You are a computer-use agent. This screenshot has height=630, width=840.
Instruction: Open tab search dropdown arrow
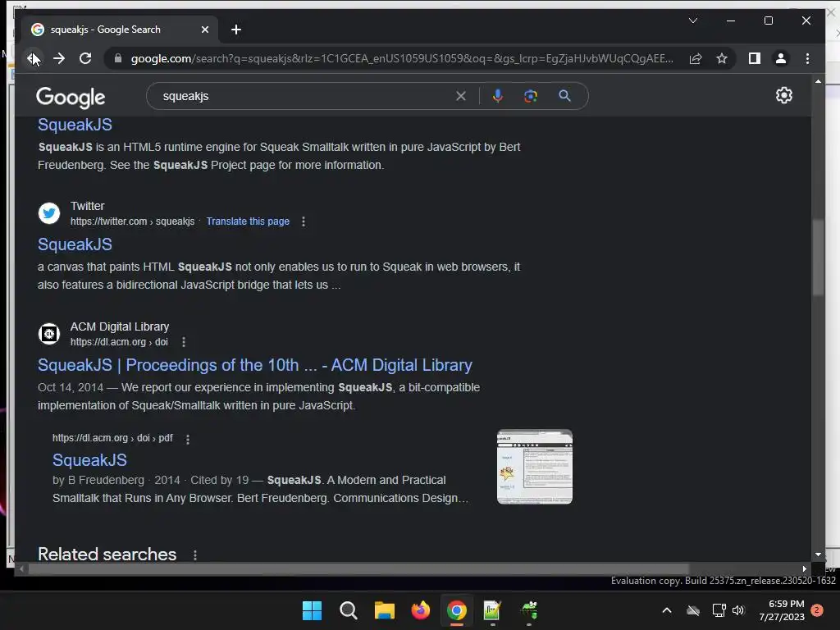click(x=692, y=21)
